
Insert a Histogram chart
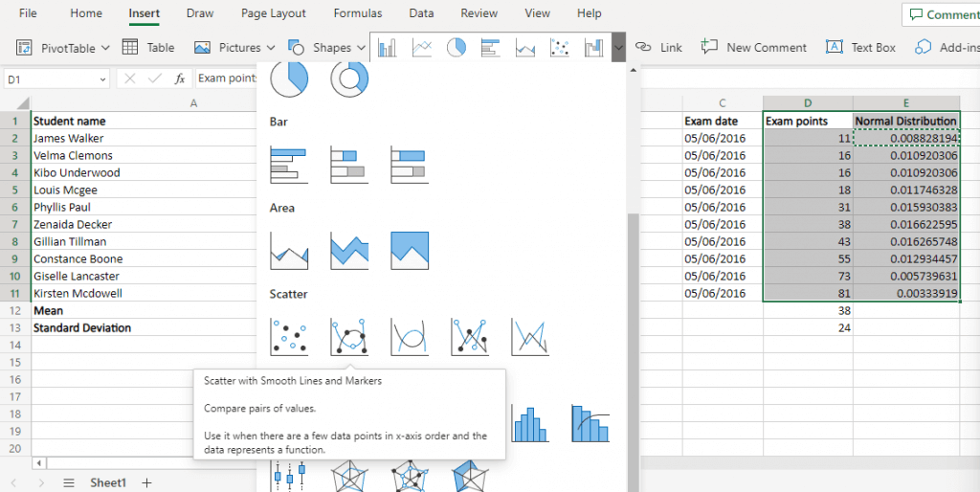pos(530,423)
